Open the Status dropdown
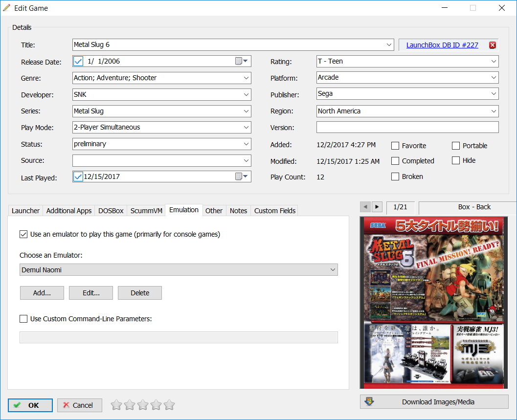The height and width of the screenshot is (420, 517). point(247,144)
